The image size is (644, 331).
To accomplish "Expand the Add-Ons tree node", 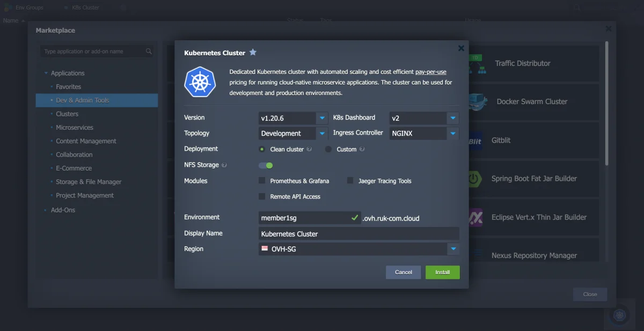I will click(x=46, y=210).
